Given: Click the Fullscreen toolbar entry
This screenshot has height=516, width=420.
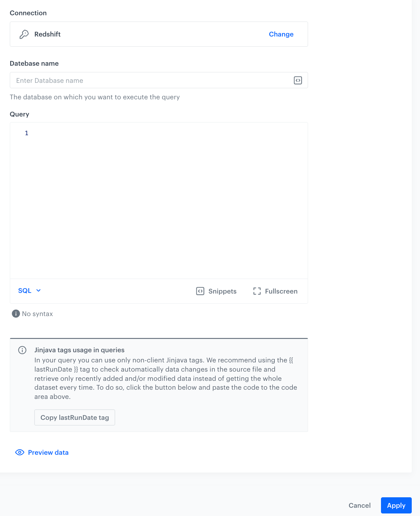Looking at the screenshot, I should [281, 291].
